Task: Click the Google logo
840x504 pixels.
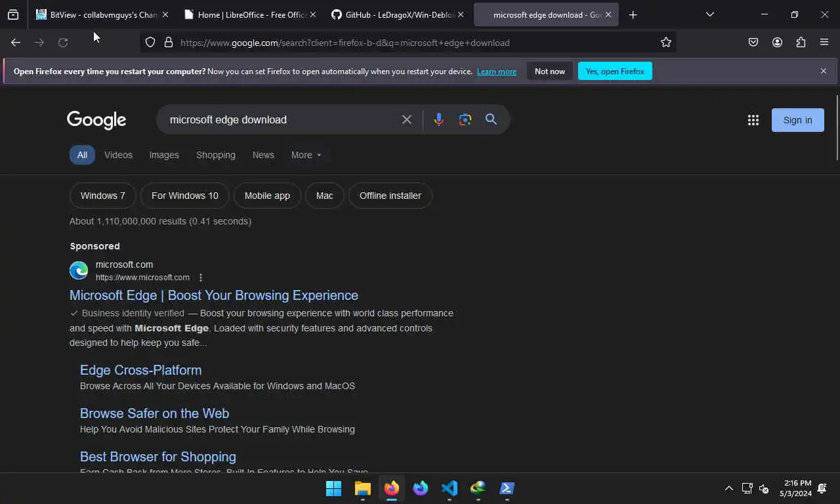Action: tap(96, 120)
